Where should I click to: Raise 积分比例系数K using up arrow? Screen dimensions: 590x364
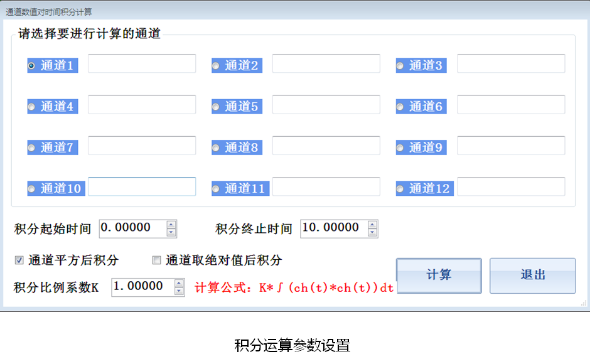pos(179,283)
